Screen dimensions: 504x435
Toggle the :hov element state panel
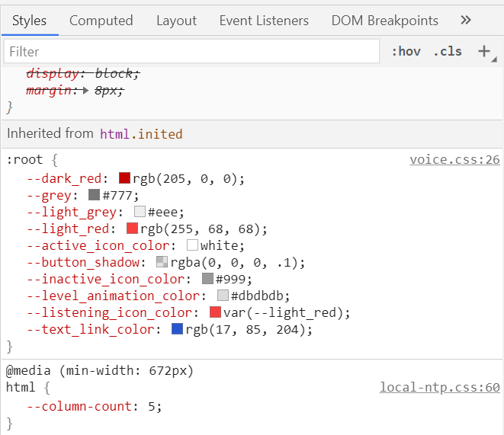406,51
